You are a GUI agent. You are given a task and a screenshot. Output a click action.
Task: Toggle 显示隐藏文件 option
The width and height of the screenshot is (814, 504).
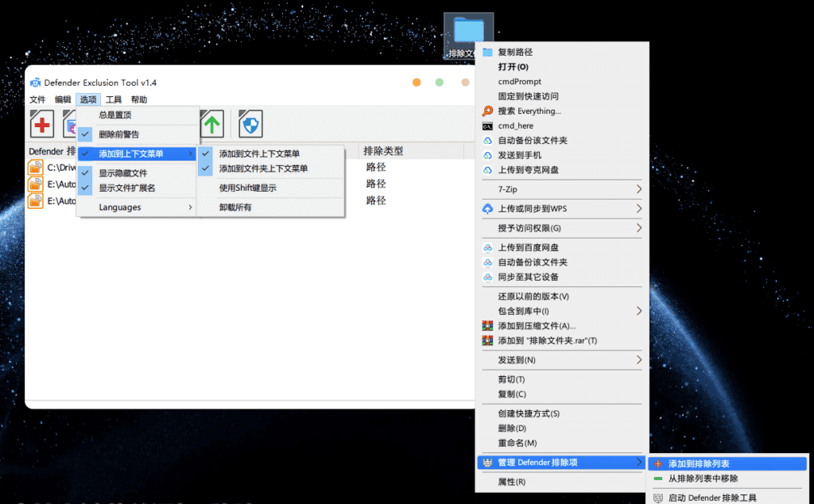click(x=138, y=173)
